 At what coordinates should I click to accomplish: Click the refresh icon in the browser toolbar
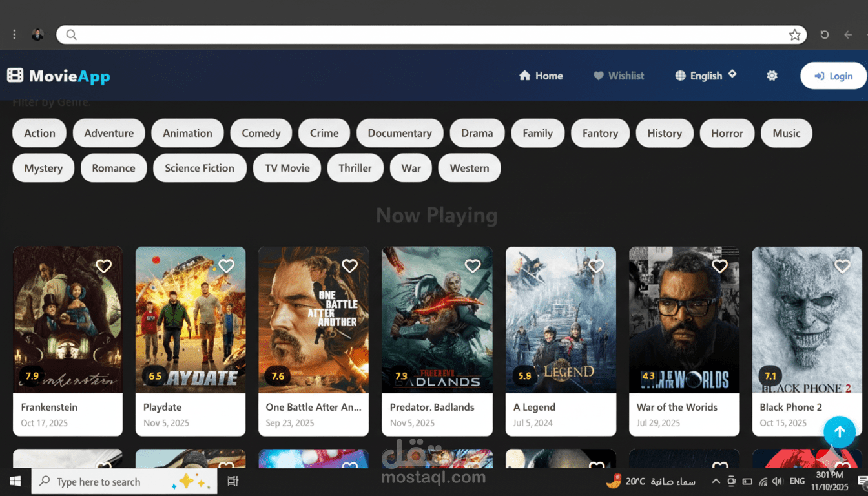pyautogui.click(x=825, y=35)
